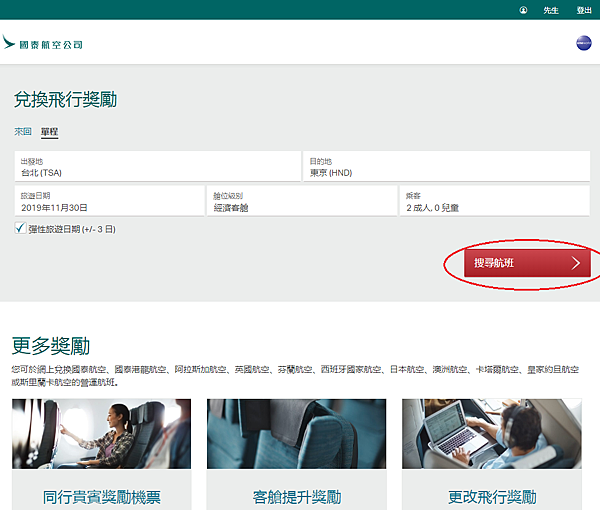Open the 旅遊日期 date field 2019年11月30日
600x510 pixels.
109,201
